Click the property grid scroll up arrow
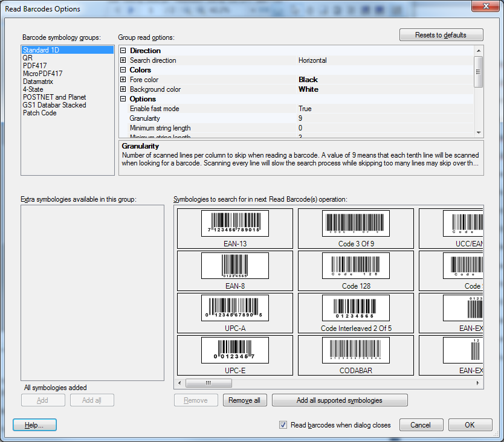The height and width of the screenshot is (442, 504). point(479,51)
